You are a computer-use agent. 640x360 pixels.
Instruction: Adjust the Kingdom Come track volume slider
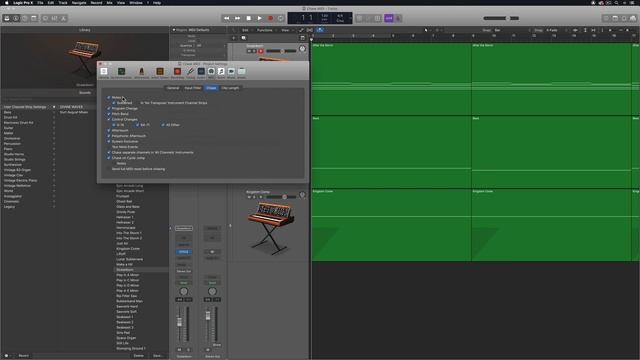pos(282,197)
